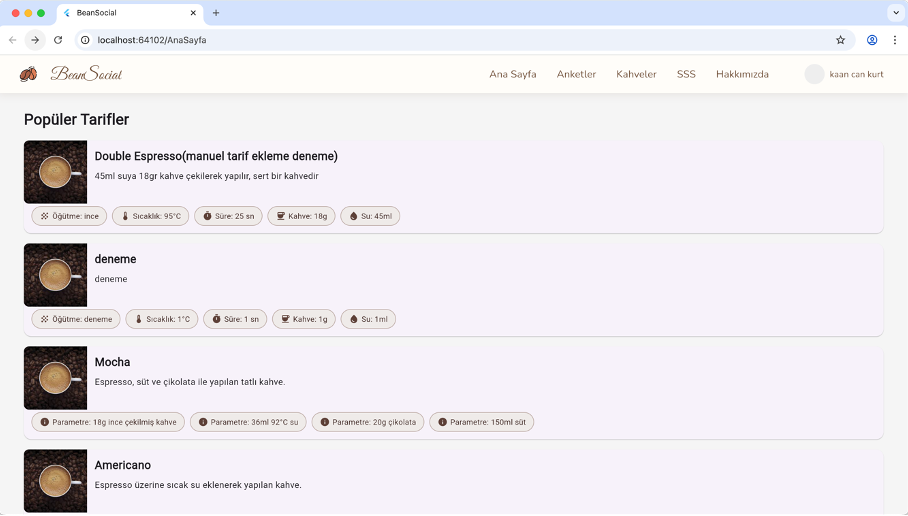The width and height of the screenshot is (908, 516).
Task: Click the Double Espresso recipe title
Action: 216,156
